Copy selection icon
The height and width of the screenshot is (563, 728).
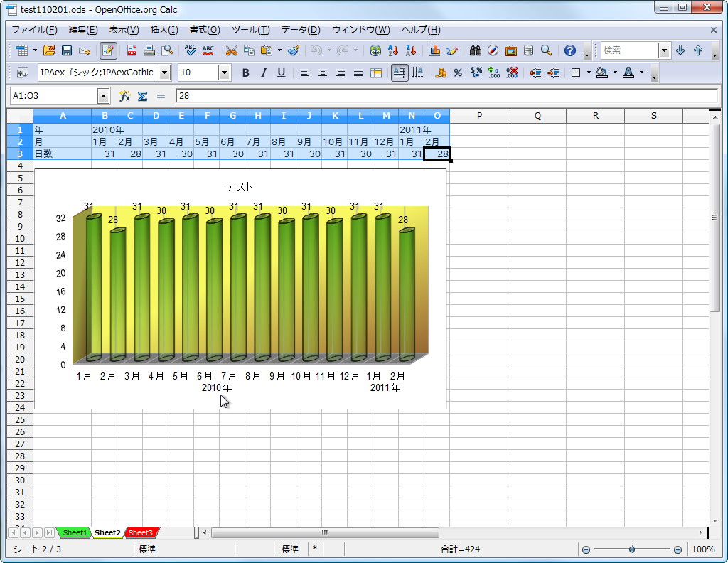point(250,50)
